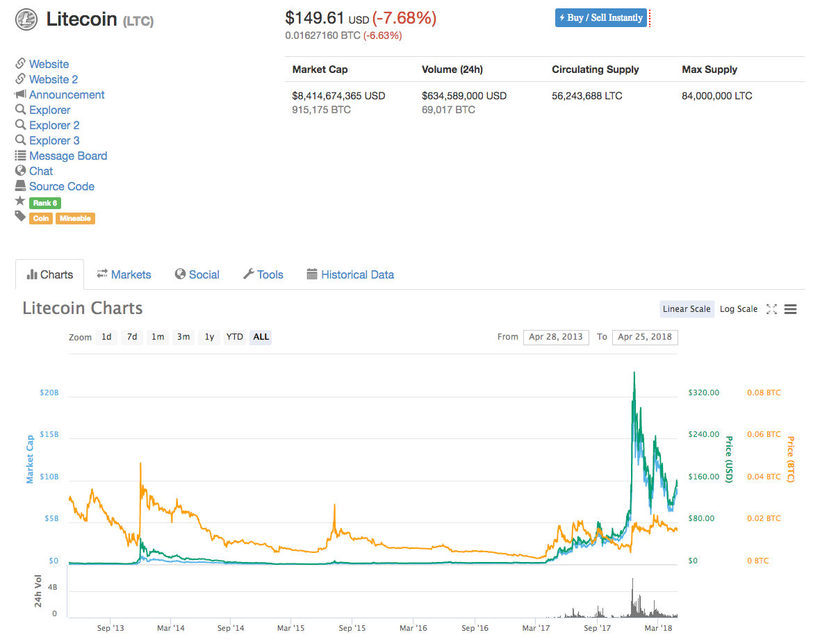Click the 84,000,000 LTC max supply
The image size is (820, 644).
click(717, 96)
